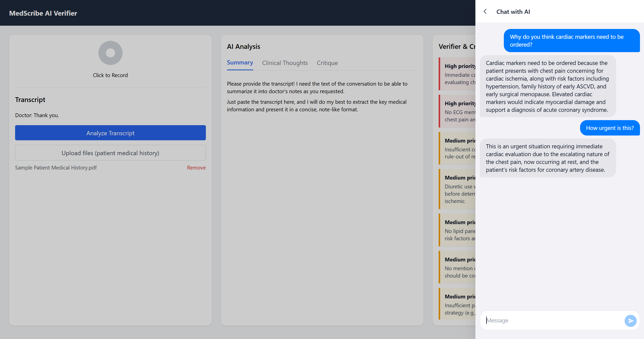Viewport: 644px width, 339px height.
Task: Click the Sample Patient Medical History.pdf filename
Action: point(56,168)
